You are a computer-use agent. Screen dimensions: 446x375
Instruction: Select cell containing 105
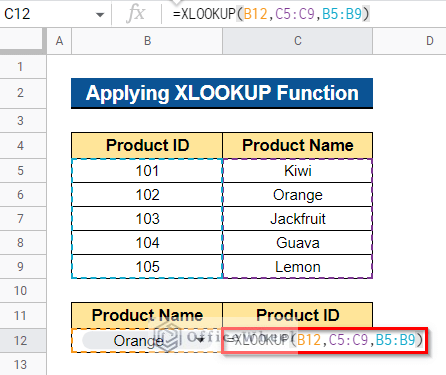point(147,267)
